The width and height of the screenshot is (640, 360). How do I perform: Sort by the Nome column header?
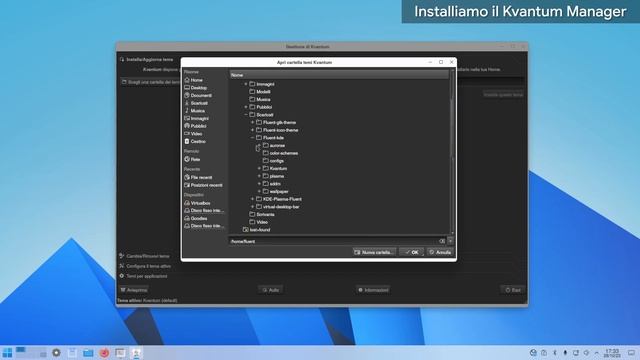coord(339,75)
